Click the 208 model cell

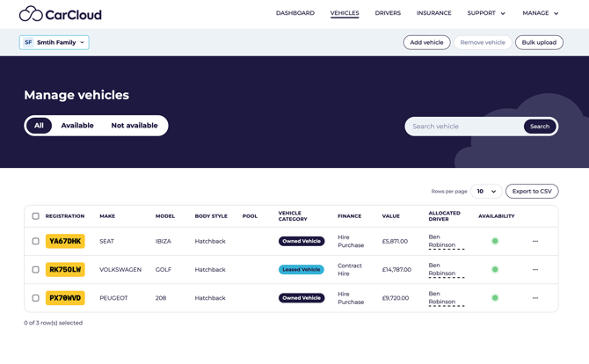[x=161, y=298]
